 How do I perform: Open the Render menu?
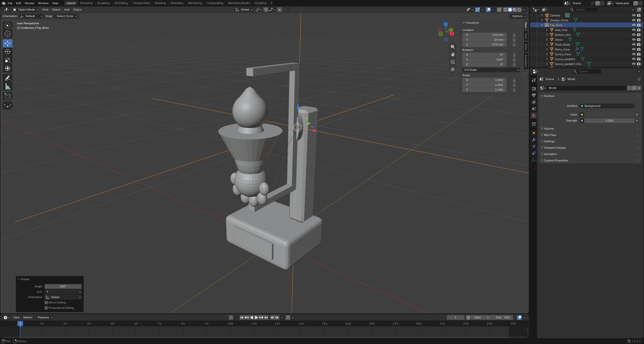pyautogui.click(x=30, y=3)
